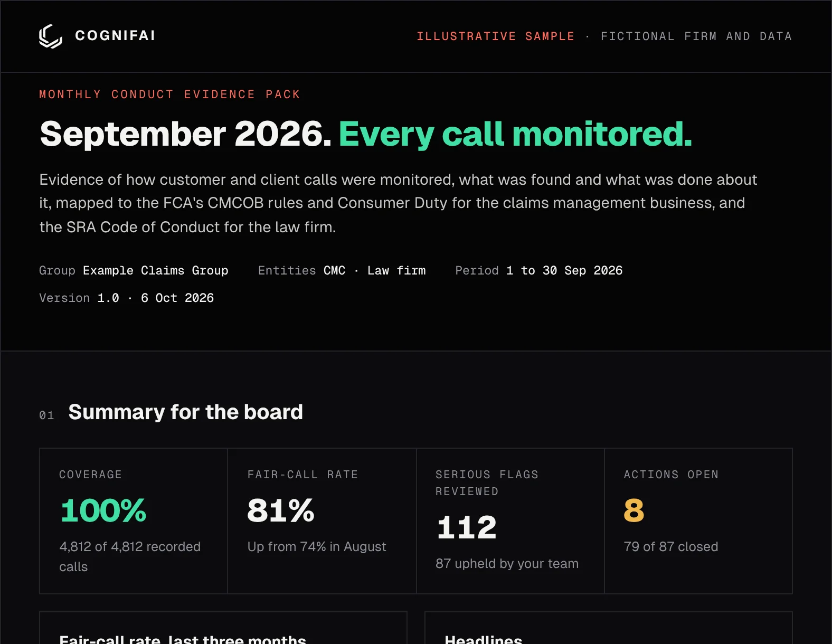Screen dimensions: 832x644
Task: Select the 'ILLUSTRATIVE SAMPLE' header label
Action: pos(495,36)
